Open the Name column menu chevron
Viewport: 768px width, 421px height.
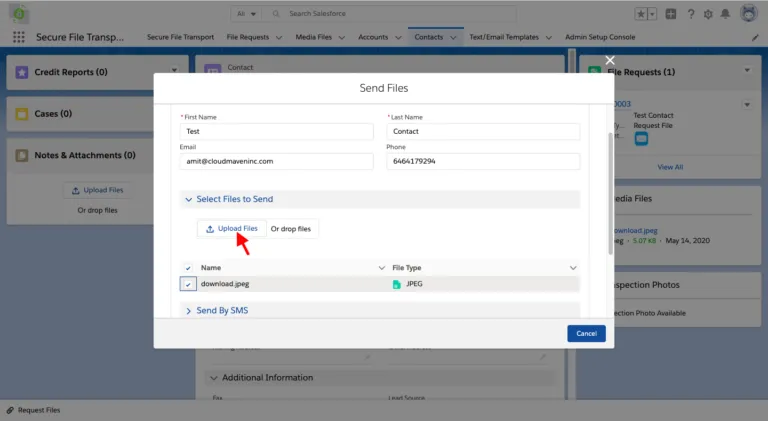(382, 268)
